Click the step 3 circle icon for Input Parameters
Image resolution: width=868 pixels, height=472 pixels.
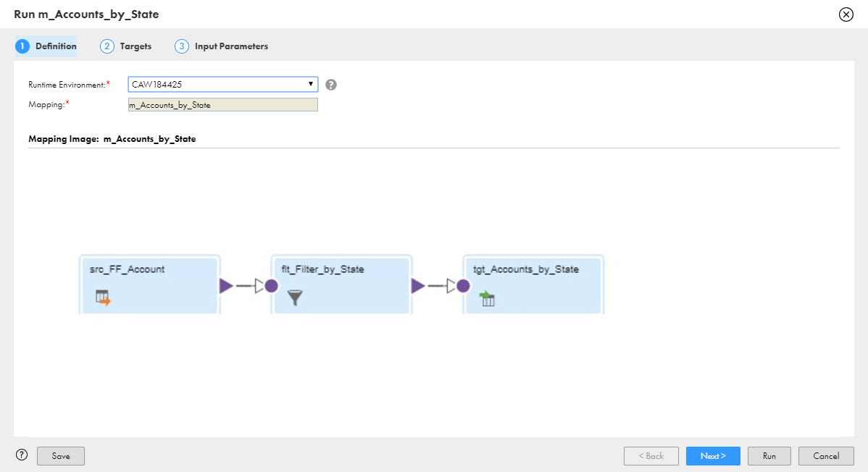tap(182, 46)
